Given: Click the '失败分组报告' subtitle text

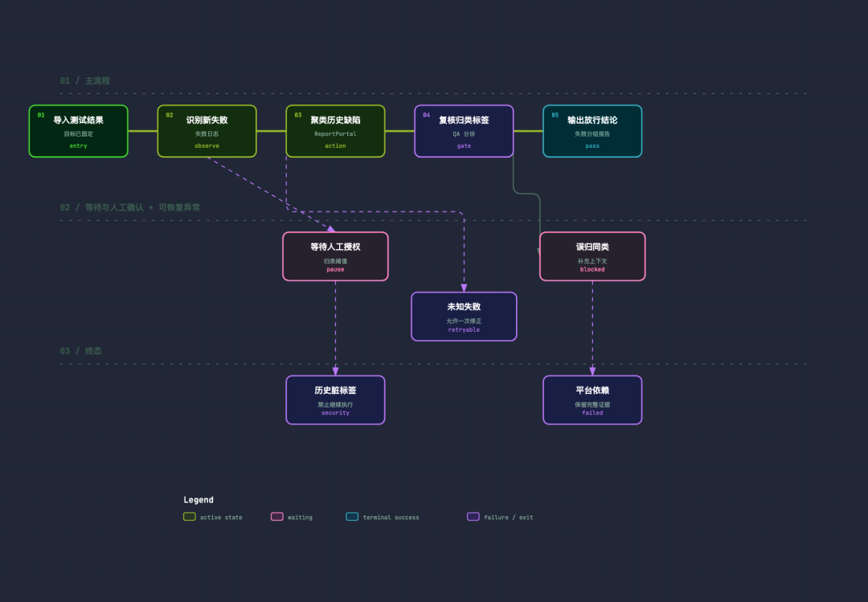Looking at the screenshot, I should point(592,134).
